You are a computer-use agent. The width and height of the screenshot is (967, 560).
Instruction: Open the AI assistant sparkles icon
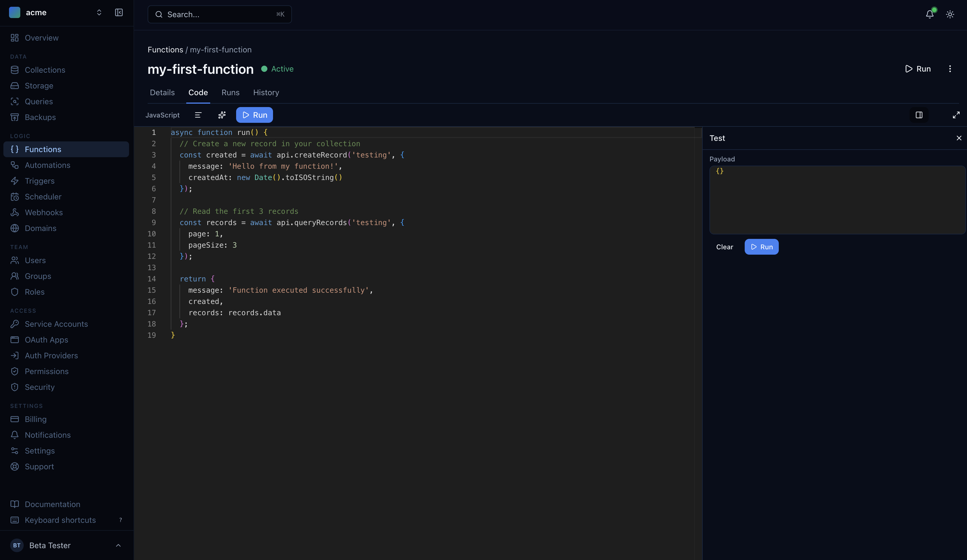pyautogui.click(x=222, y=115)
